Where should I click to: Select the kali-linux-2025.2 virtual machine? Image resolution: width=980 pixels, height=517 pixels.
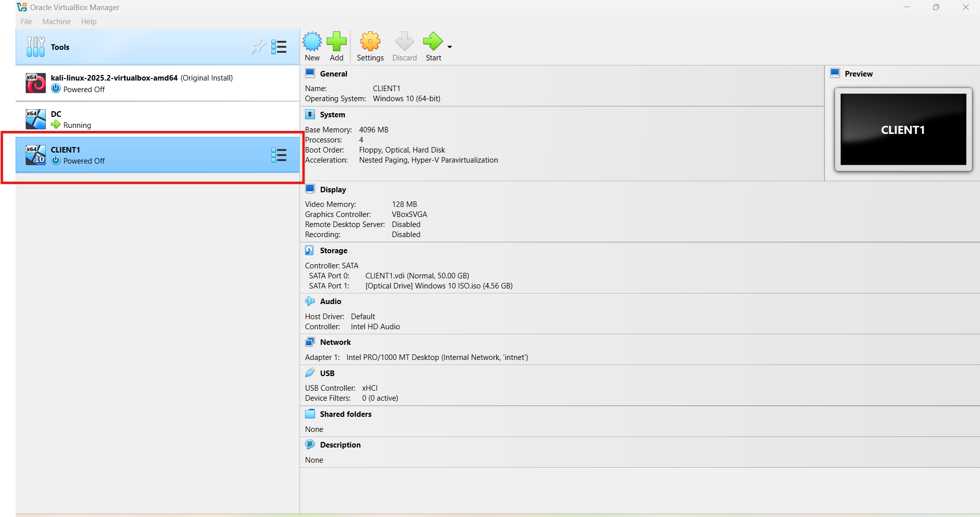pos(158,83)
